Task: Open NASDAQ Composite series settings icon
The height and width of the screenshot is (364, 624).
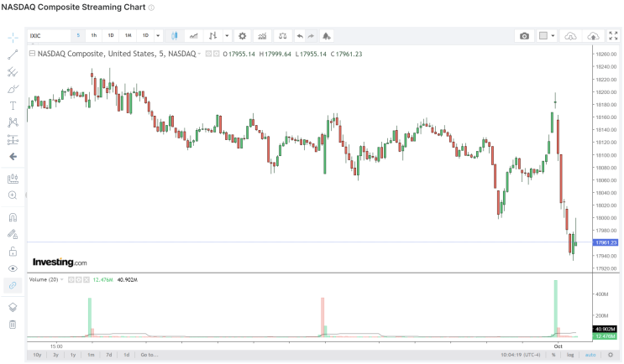Action: (x=216, y=54)
